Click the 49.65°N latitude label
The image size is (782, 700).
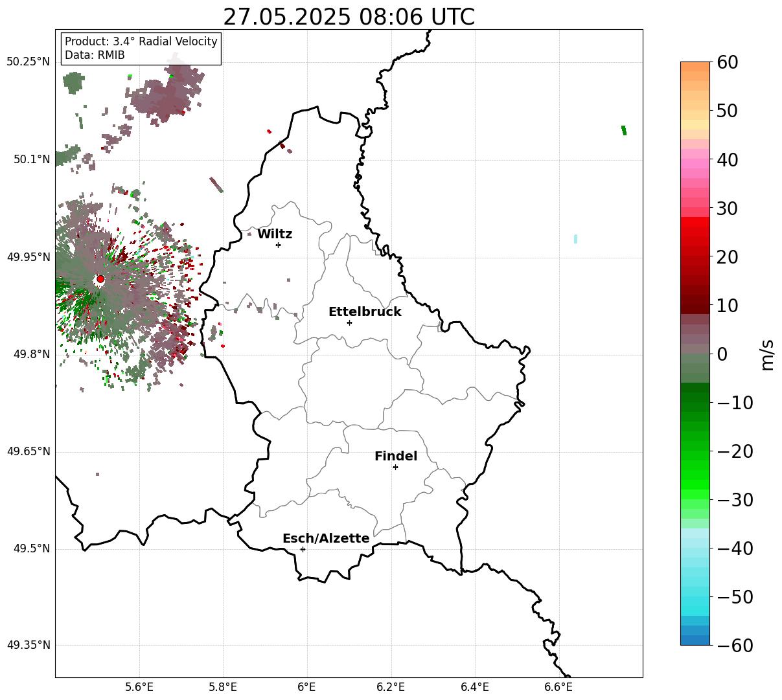pos(29,451)
